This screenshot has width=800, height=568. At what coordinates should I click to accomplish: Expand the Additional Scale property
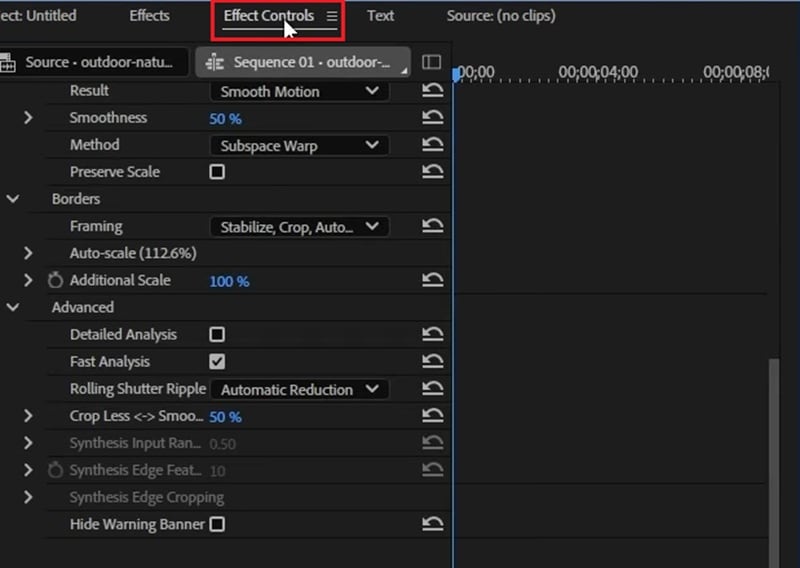click(x=28, y=280)
